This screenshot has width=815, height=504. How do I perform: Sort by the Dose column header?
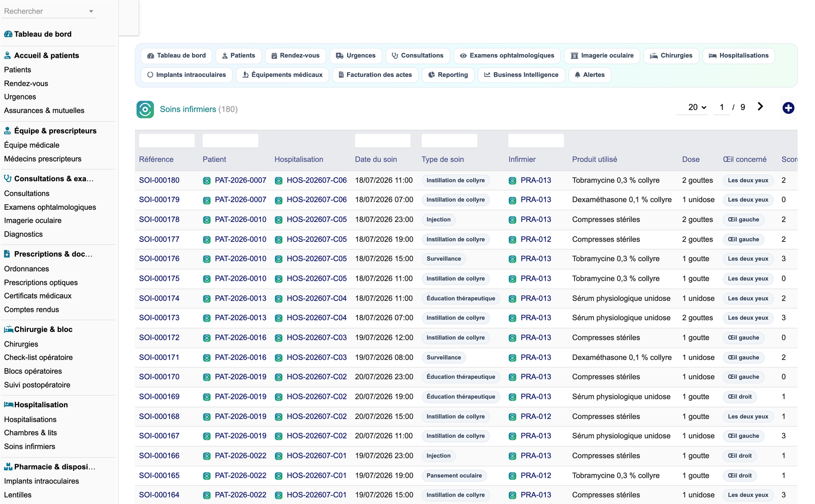(x=691, y=159)
